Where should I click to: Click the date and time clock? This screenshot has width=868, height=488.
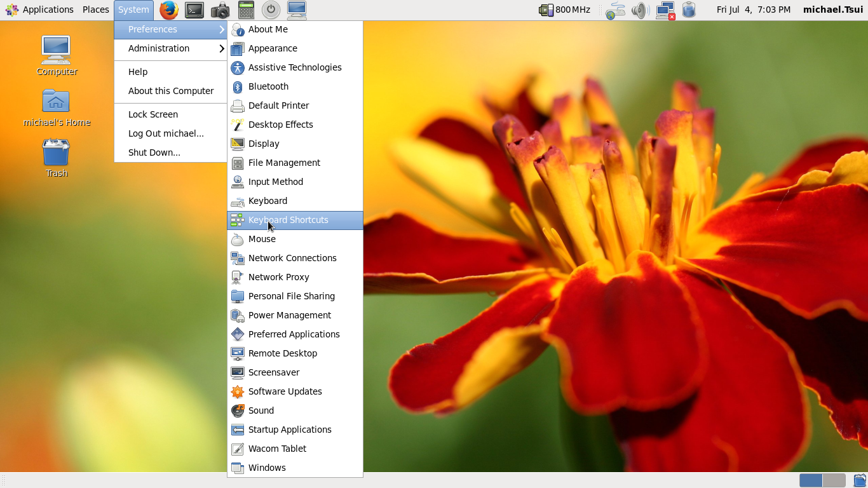753,10
